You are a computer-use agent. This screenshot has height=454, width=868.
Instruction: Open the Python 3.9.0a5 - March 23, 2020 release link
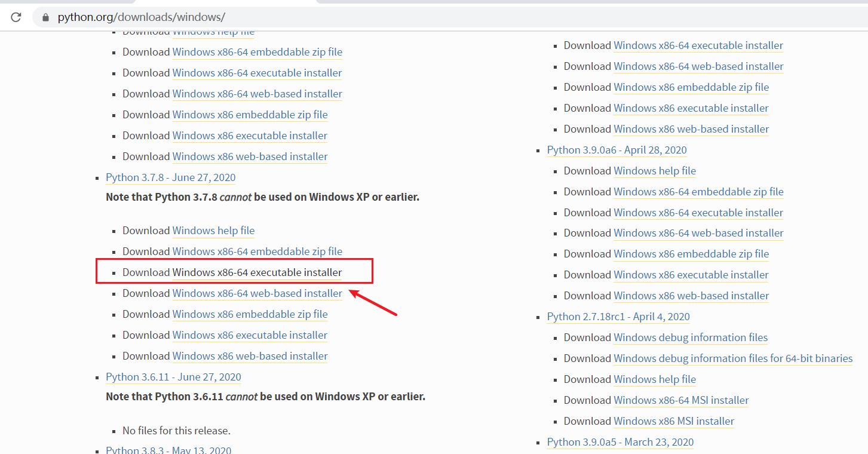tap(620, 442)
